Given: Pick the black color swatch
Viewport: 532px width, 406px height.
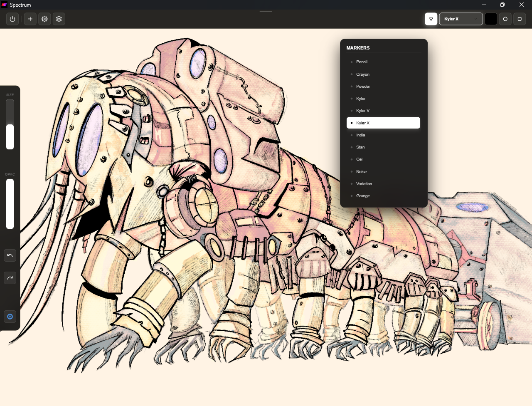Looking at the screenshot, I should 491,19.
